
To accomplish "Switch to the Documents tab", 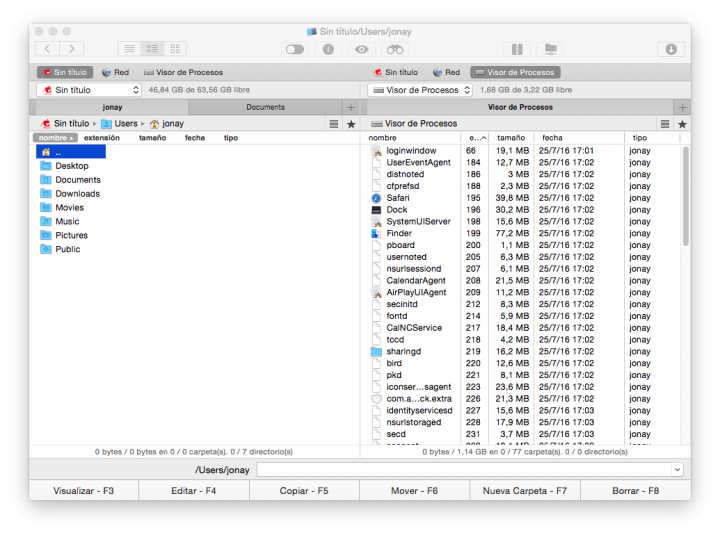I will pos(265,107).
